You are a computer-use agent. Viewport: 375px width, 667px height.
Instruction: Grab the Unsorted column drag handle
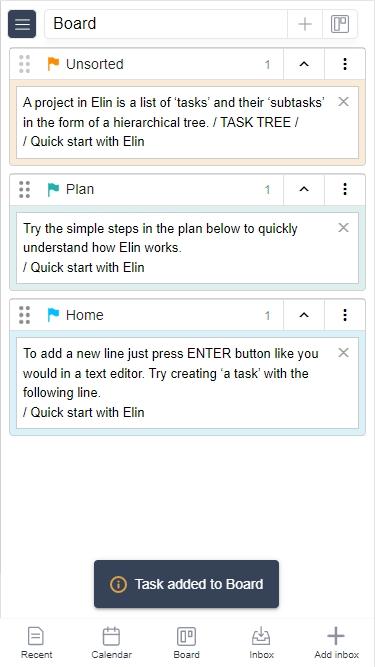(x=25, y=64)
